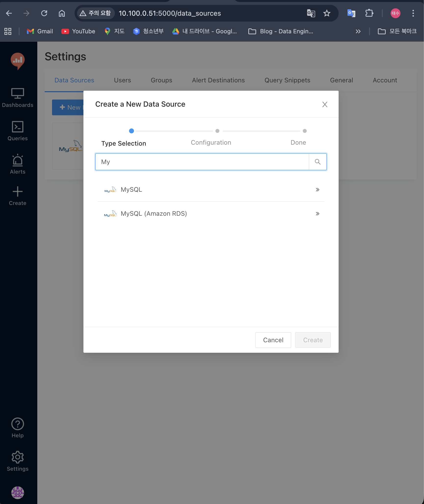The image size is (424, 504).
Task: Open Help from the sidebar
Action: (18, 428)
